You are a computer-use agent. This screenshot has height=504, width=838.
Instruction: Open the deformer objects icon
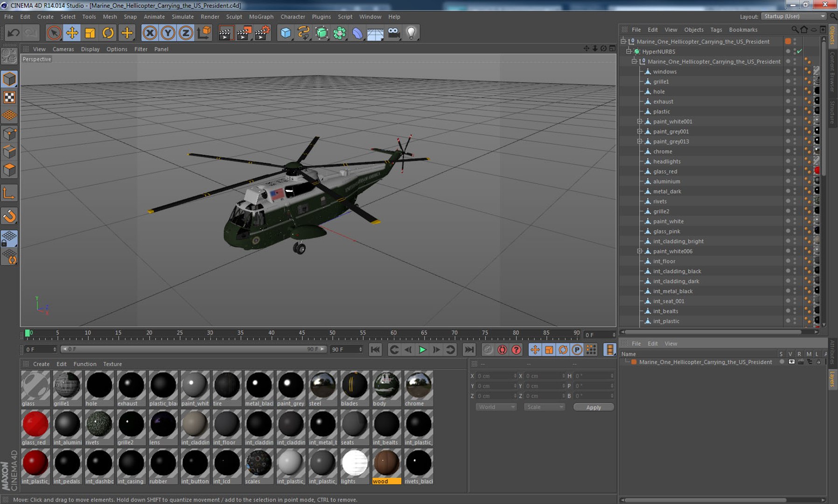pos(357,33)
